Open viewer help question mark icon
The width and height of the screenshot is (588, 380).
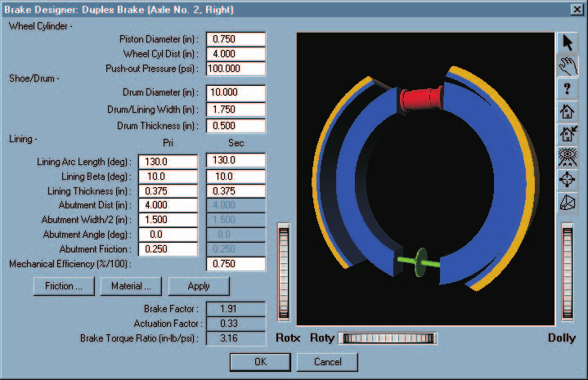pyautogui.click(x=568, y=89)
